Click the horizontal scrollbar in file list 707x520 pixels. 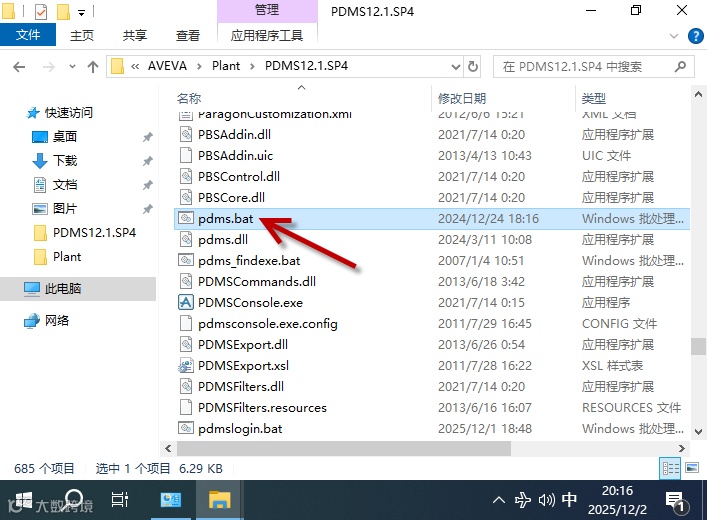click(x=344, y=448)
